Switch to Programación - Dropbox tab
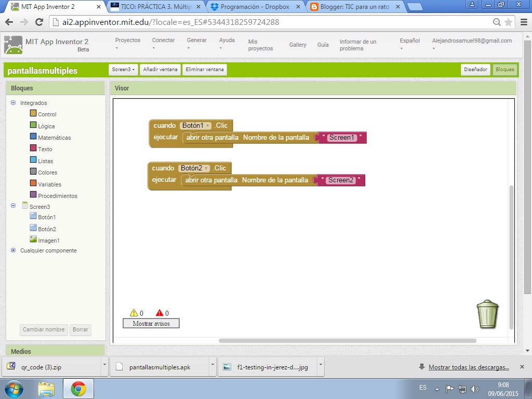This screenshot has width=532, height=399. [255, 6]
